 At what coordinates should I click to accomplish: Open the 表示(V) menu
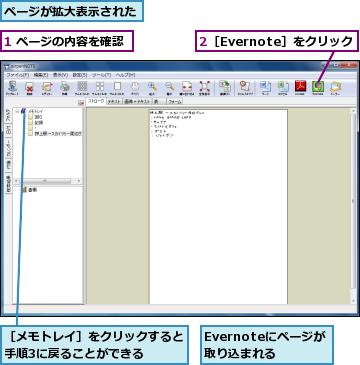point(60,75)
